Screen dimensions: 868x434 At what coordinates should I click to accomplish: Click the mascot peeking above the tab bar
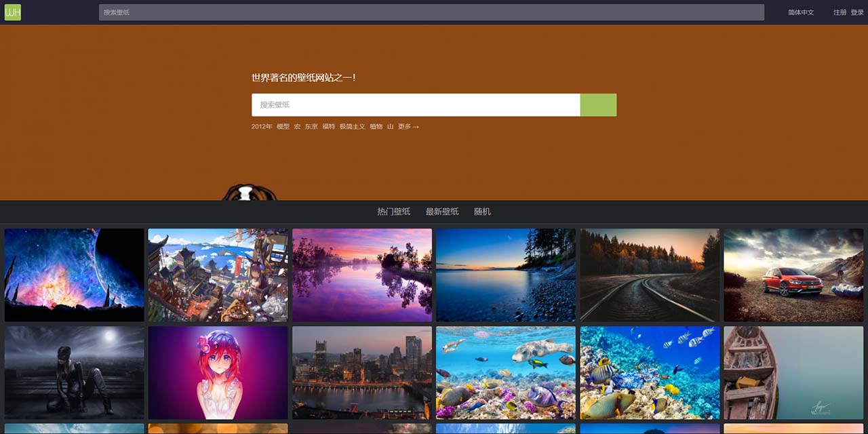[x=249, y=193]
